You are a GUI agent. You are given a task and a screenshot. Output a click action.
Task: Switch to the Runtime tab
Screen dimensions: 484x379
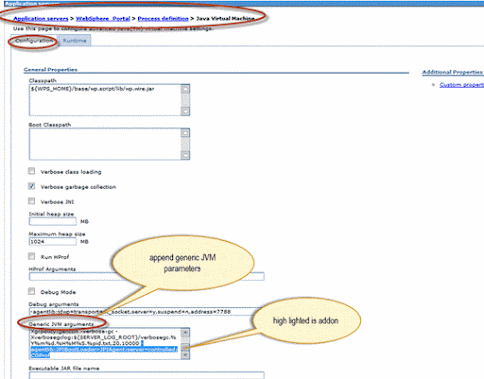tap(74, 41)
